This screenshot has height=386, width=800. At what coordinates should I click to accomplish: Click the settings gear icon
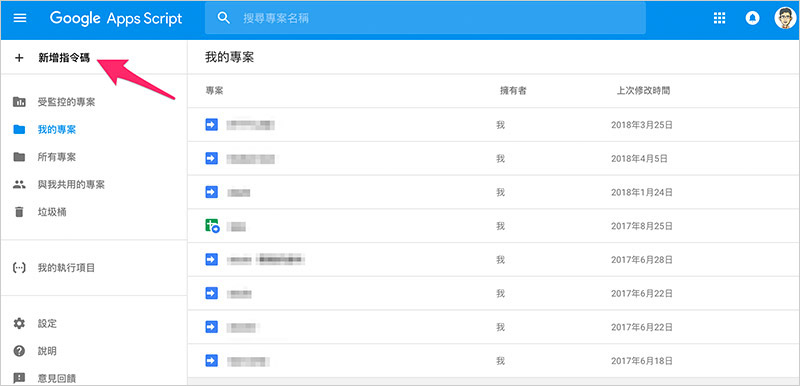[x=19, y=323]
